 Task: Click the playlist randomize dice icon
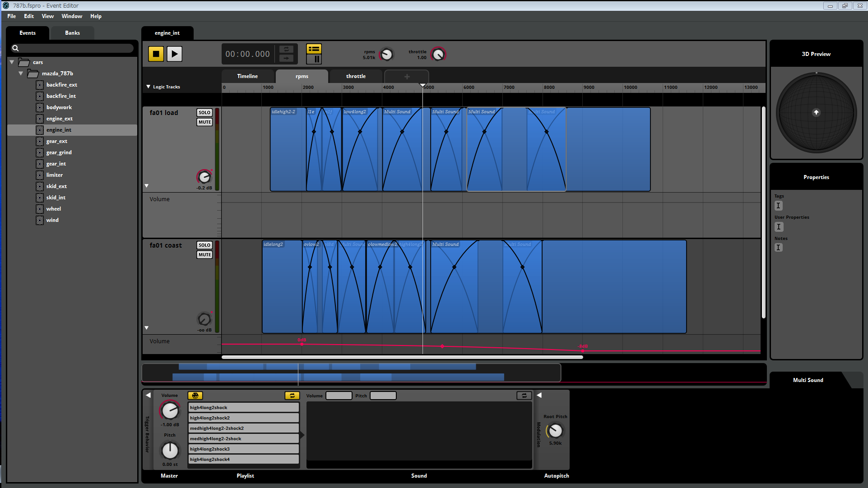tap(195, 396)
